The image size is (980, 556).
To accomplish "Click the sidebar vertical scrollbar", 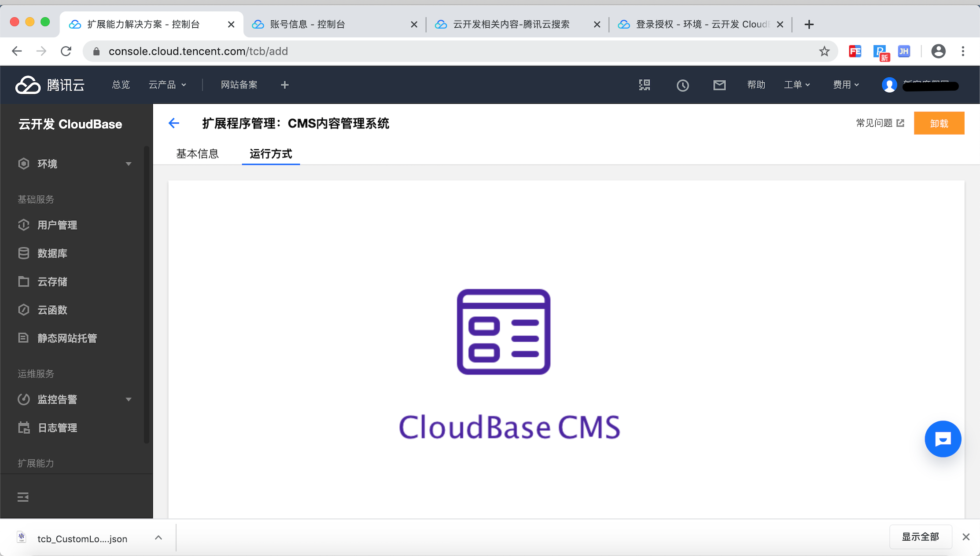I will (147, 295).
